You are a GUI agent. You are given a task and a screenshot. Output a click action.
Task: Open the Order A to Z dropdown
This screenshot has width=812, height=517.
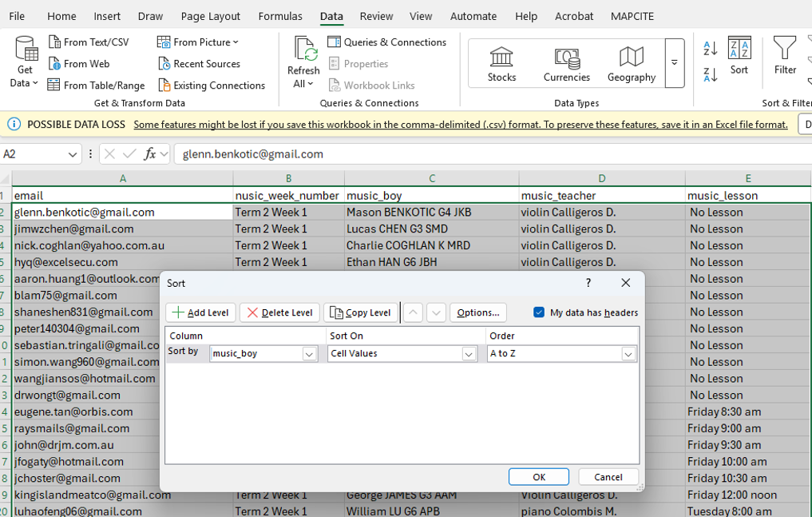pyautogui.click(x=628, y=354)
